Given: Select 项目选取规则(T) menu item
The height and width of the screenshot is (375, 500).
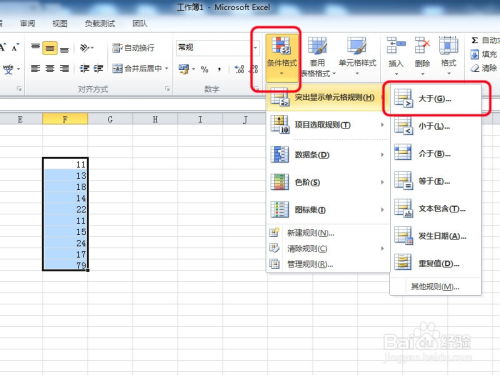Looking at the screenshot, I should pos(327,125).
